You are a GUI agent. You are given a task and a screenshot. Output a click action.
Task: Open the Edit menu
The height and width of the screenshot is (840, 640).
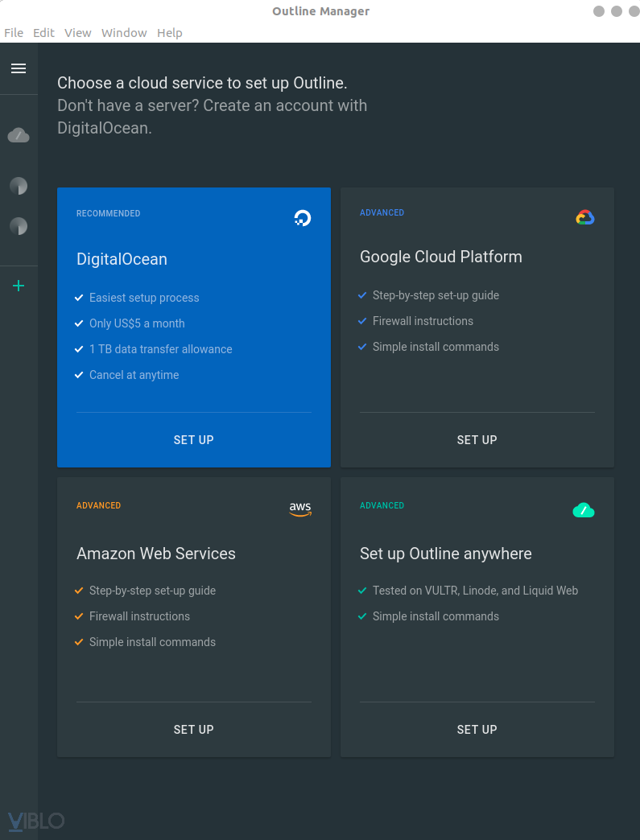click(43, 33)
